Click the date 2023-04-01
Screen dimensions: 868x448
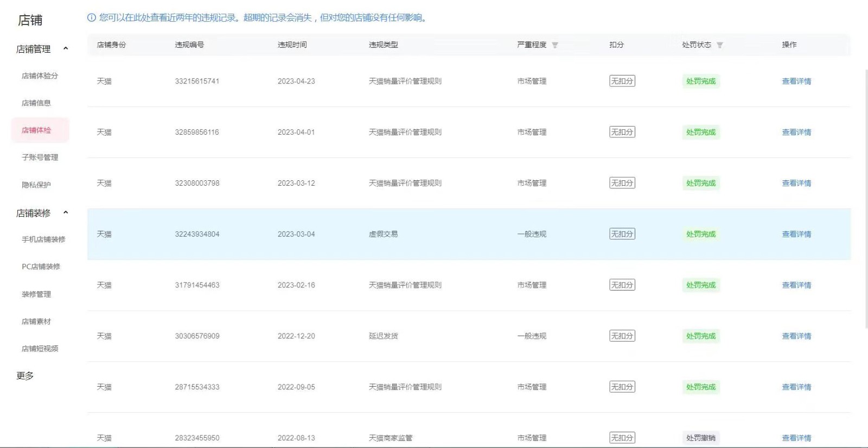tap(296, 132)
